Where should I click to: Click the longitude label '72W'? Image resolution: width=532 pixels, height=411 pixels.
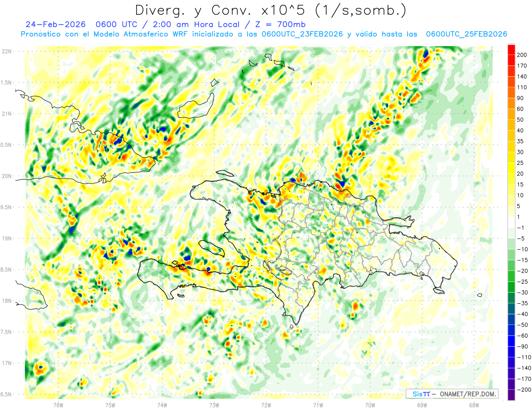click(x=266, y=404)
